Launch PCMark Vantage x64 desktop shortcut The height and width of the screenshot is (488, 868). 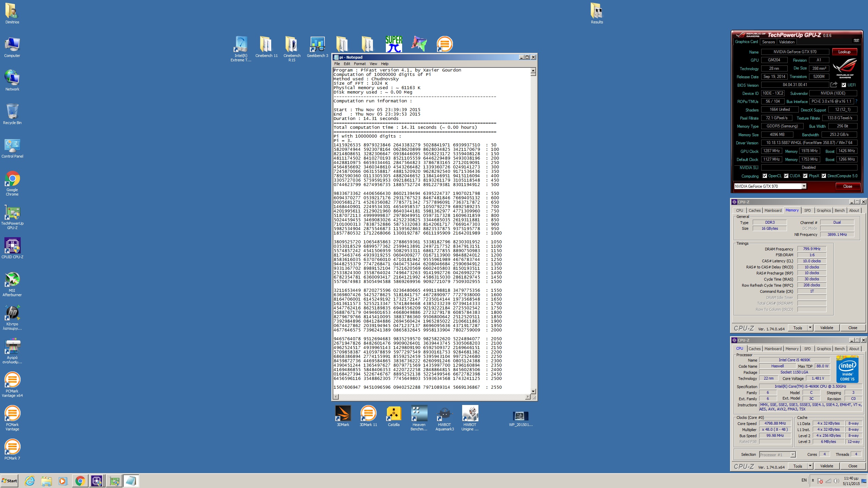point(12,384)
